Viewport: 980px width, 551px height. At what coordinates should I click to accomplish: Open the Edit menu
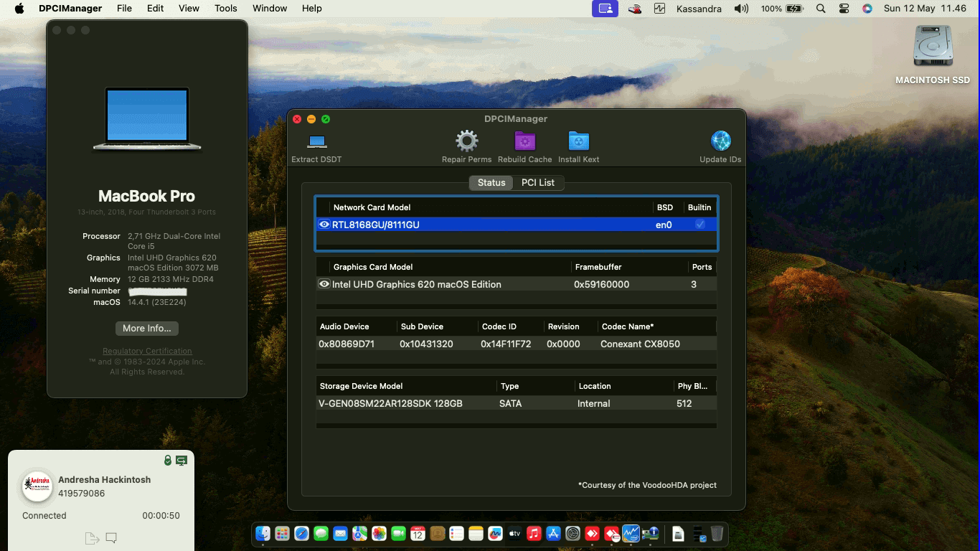155,9
